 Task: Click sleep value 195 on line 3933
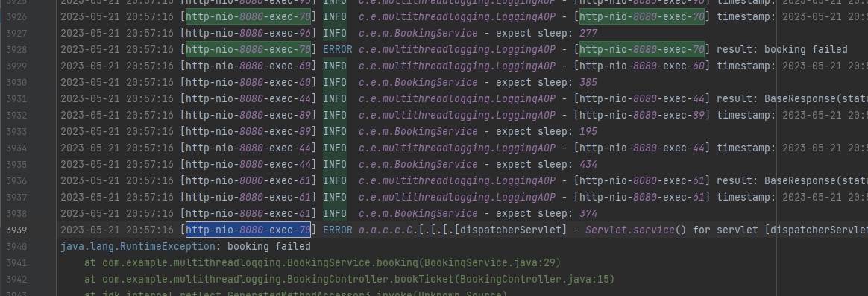(x=588, y=132)
